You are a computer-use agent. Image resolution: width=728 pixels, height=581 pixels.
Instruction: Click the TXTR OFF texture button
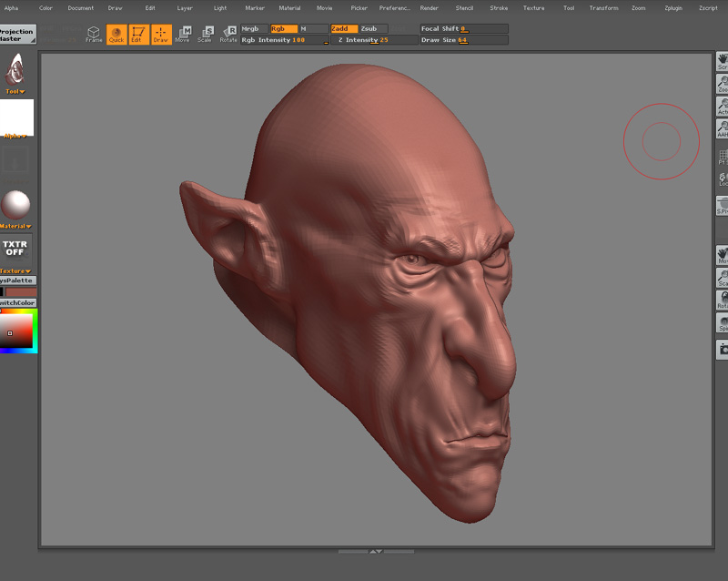(15, 249)
